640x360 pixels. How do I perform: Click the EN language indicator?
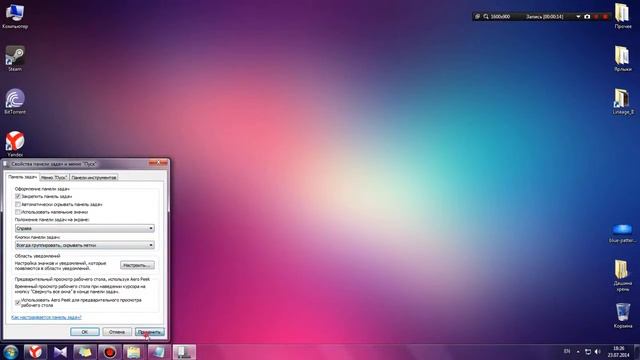coord(567,351)
